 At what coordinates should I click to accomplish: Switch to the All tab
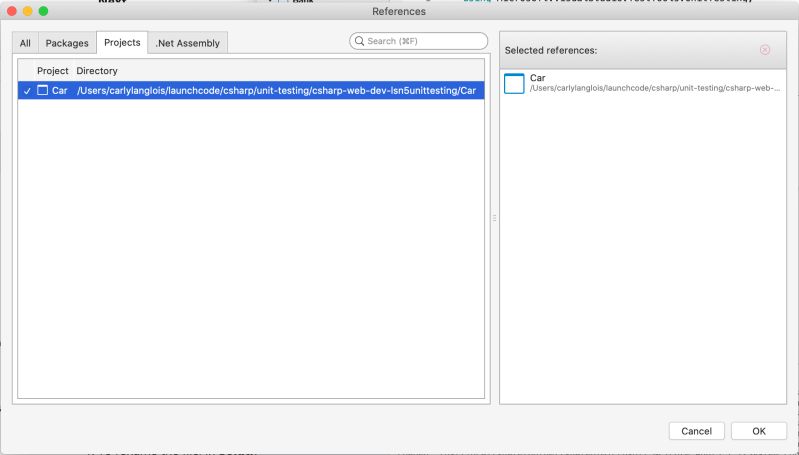[x=25, y=43]
